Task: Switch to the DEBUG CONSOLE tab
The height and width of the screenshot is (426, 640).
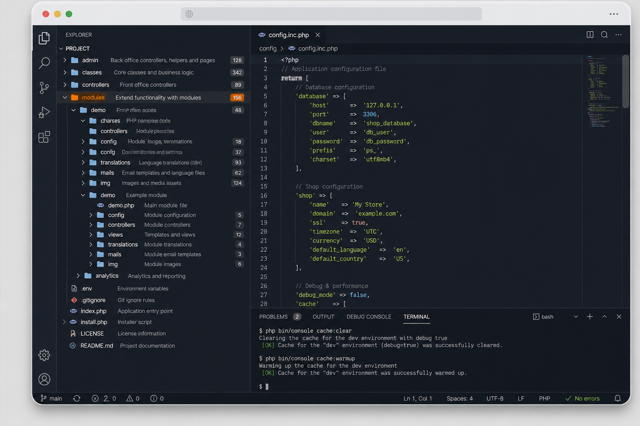Action: 369,317
